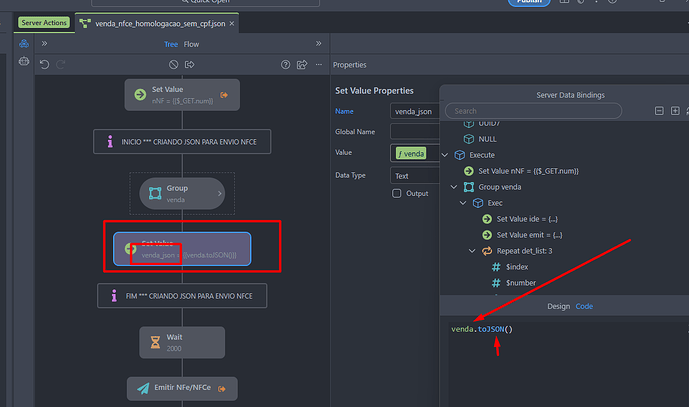Click the three-dots more options icon

tap(318, 65)
